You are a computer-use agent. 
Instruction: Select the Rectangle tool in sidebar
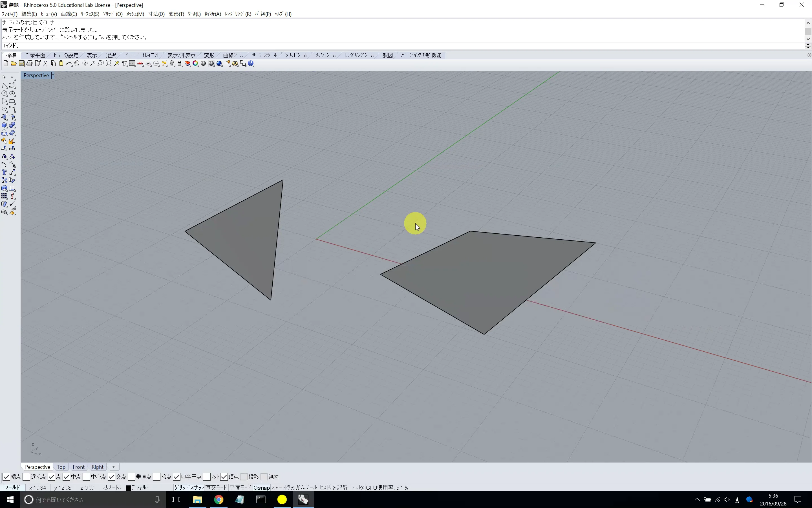pos(12,101)
